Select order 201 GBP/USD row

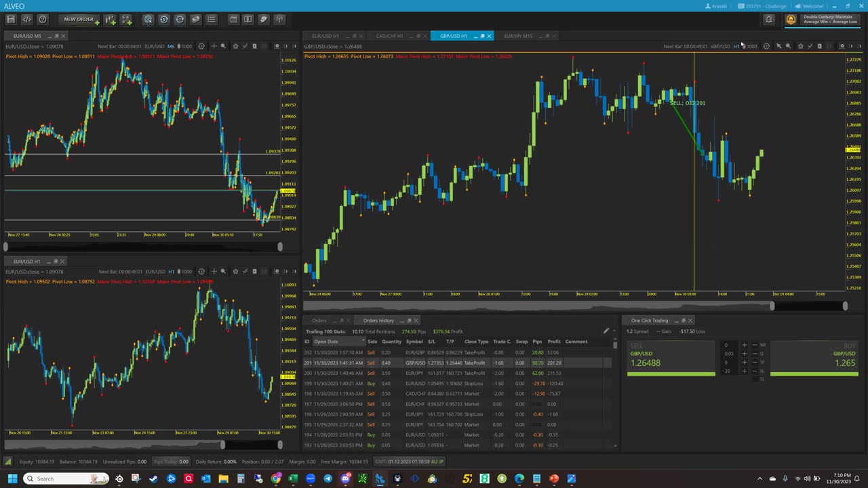[458, 363]
